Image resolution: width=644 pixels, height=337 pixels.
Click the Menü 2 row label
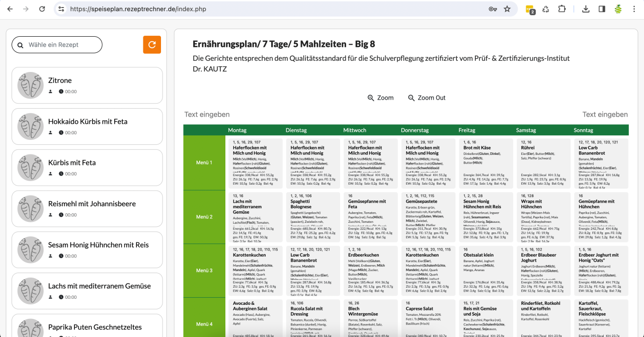click(204, 217)
